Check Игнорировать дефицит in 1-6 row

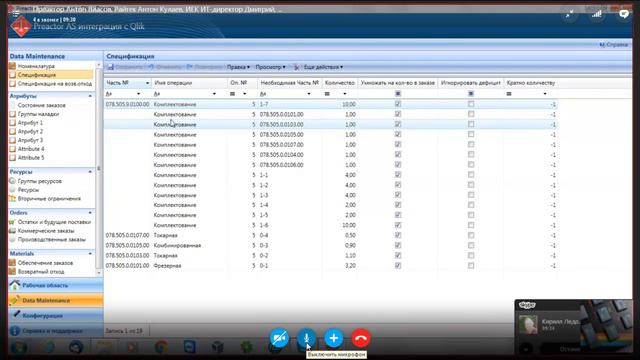(471, 225)
